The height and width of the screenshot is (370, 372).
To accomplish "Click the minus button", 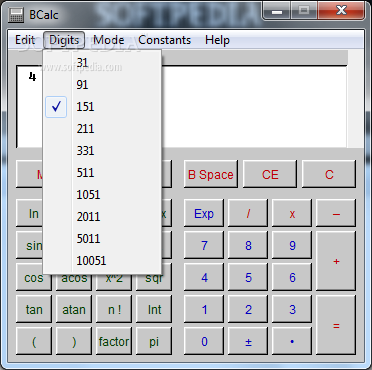I will pos(336,213).
